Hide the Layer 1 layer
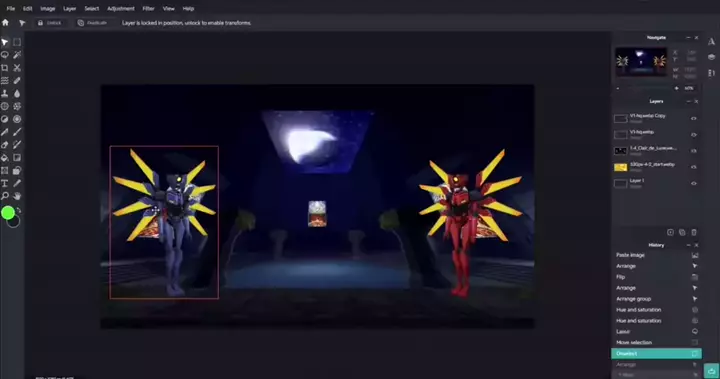720x379 pixels. [x=694, y=183]
